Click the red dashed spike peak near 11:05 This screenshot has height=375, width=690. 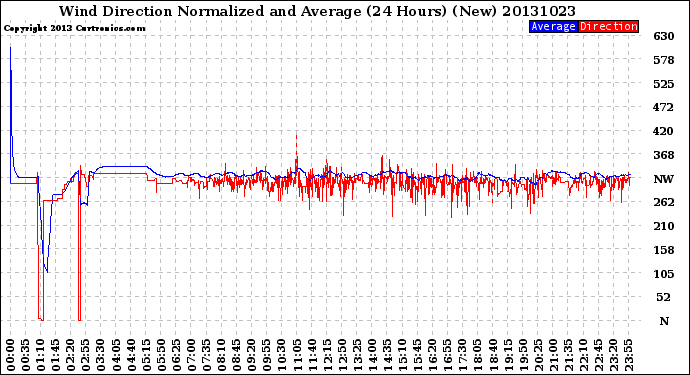[297, 136]
